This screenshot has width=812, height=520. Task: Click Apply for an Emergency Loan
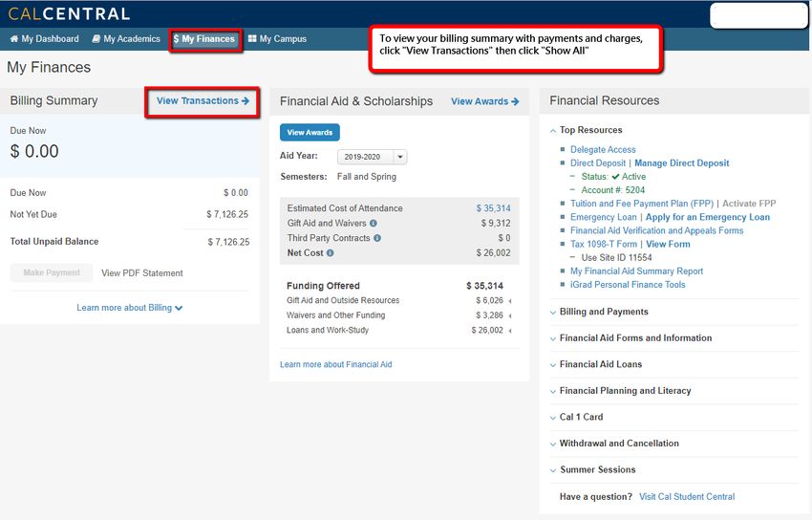pyautogui.click(x=707, y=217)
